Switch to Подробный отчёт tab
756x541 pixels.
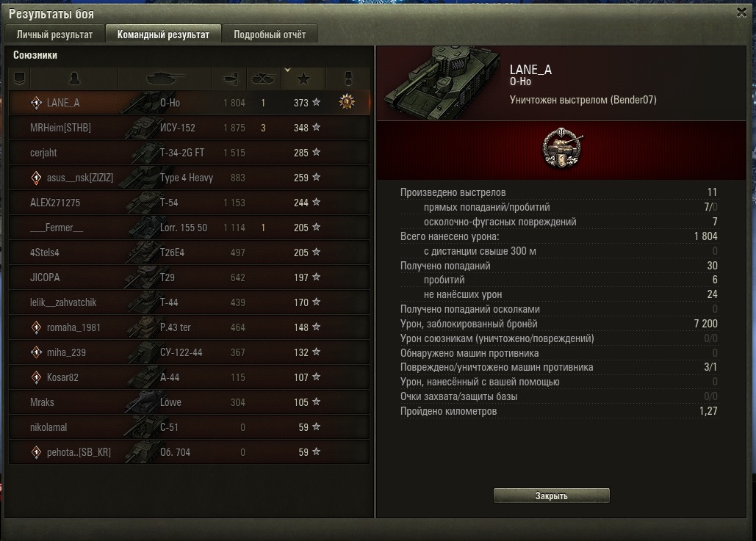(x=270, y=35)
